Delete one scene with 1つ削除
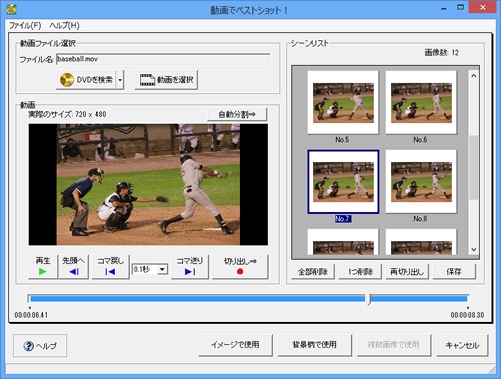 tap(360, 272)
